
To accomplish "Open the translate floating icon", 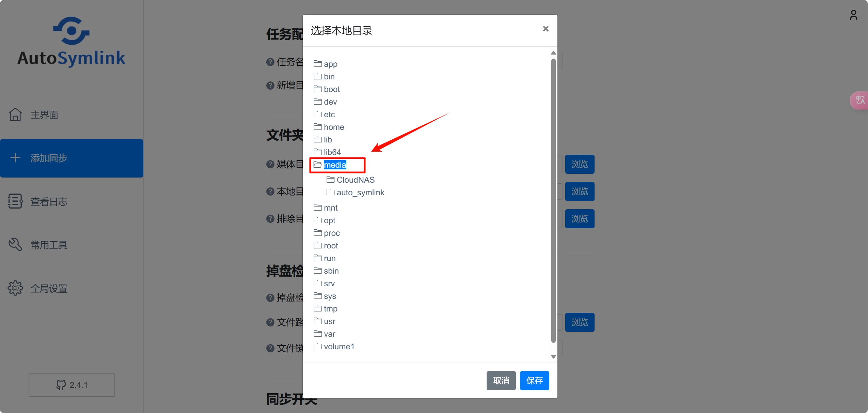I will [x=859, y=100].
